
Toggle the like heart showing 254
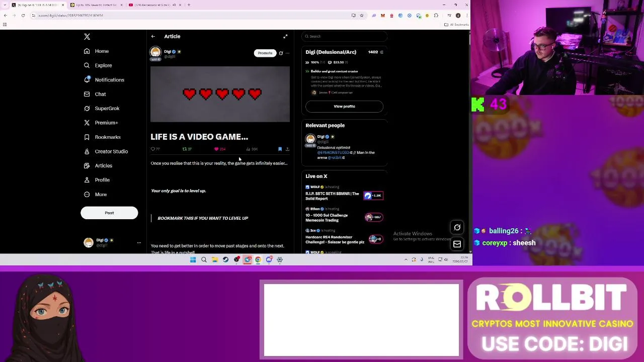[x=217, y=149]
